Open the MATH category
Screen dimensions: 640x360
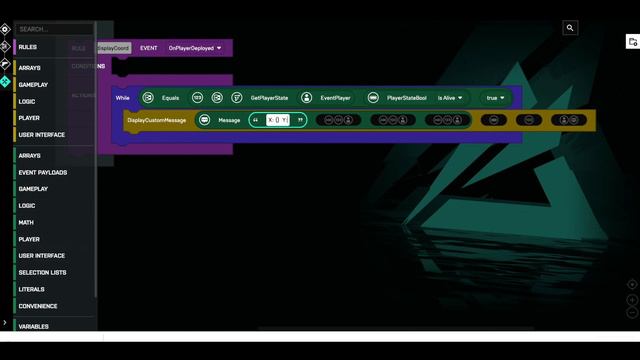[x=26, y=222]
